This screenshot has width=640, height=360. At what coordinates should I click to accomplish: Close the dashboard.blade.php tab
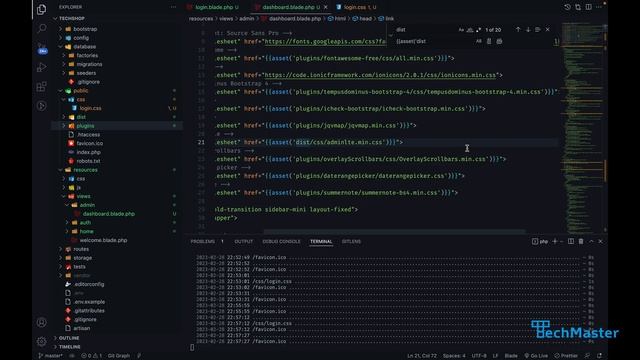click(x=326, y=7)
